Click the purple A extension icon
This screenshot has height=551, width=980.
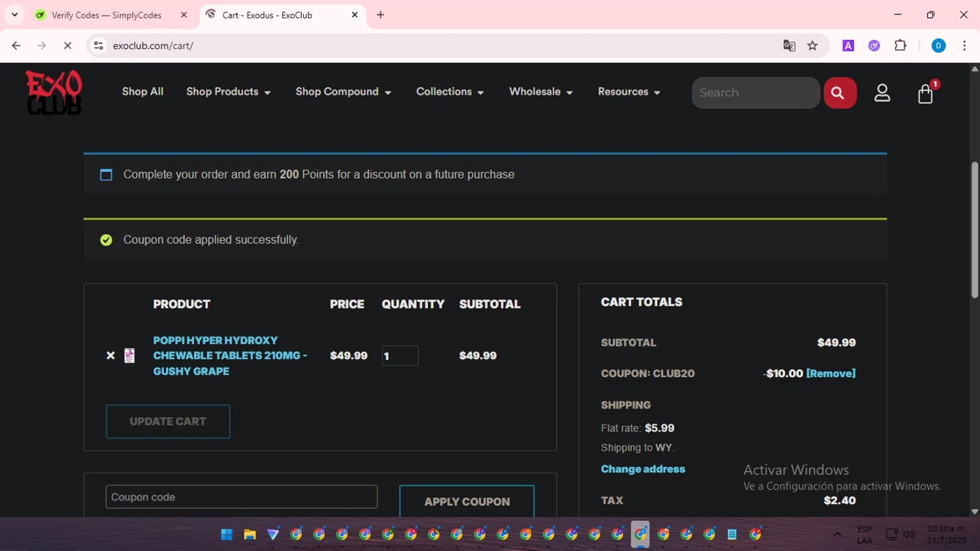848,46
